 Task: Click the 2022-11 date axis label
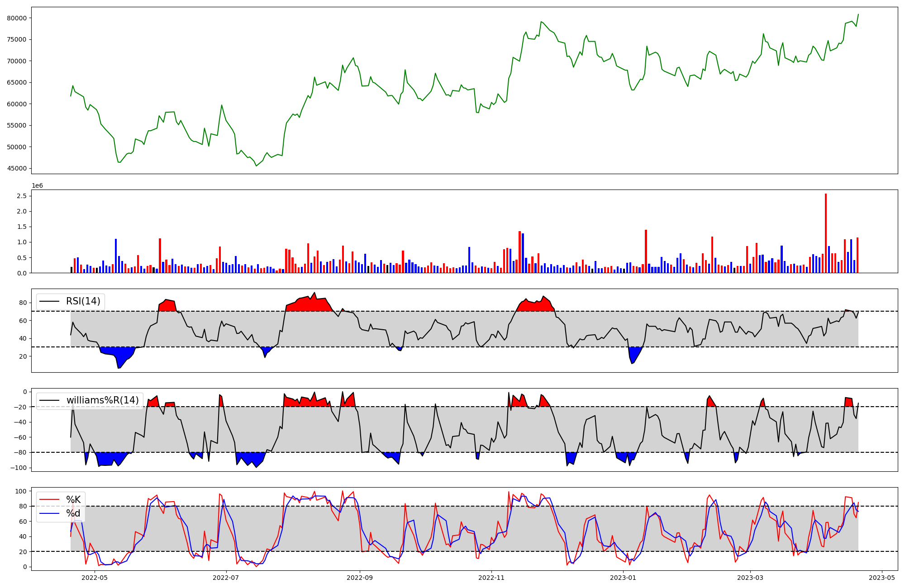tap(491, 578)
